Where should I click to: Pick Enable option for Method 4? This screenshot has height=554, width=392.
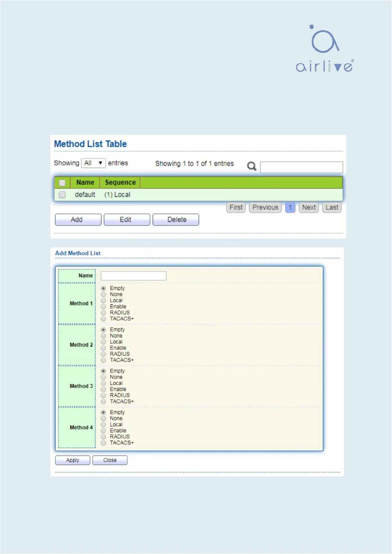pyautogui.click(x=103, y=431)
